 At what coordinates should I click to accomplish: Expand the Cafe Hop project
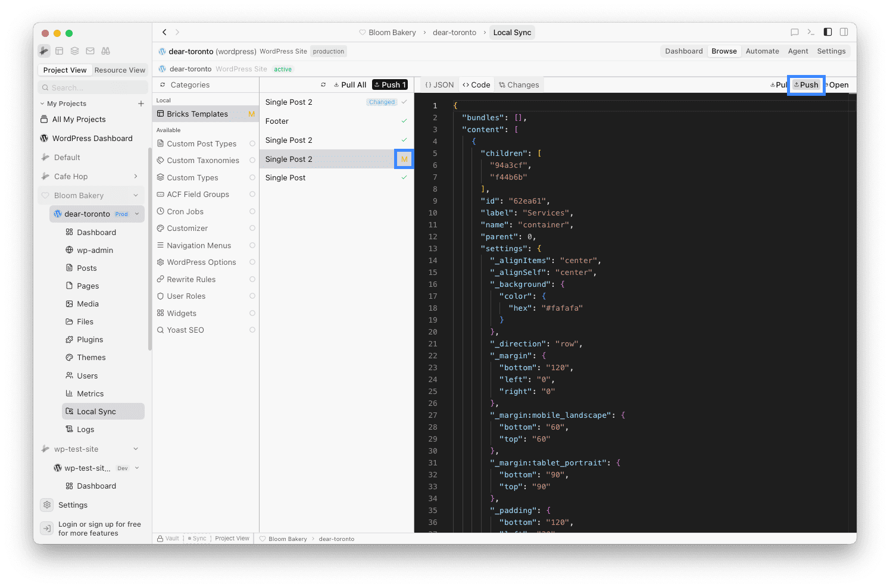[136, 176]
